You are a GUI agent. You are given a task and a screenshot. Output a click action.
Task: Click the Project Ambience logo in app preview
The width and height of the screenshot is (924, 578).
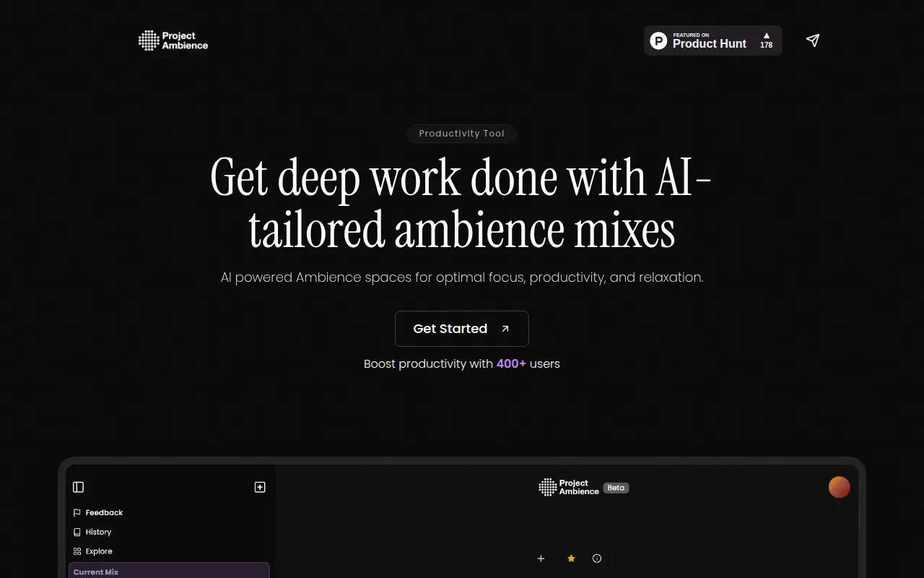coord(569,488)
